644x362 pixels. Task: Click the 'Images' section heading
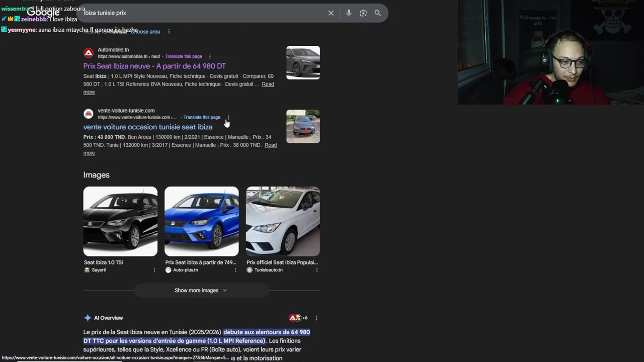tap(96, 175)
